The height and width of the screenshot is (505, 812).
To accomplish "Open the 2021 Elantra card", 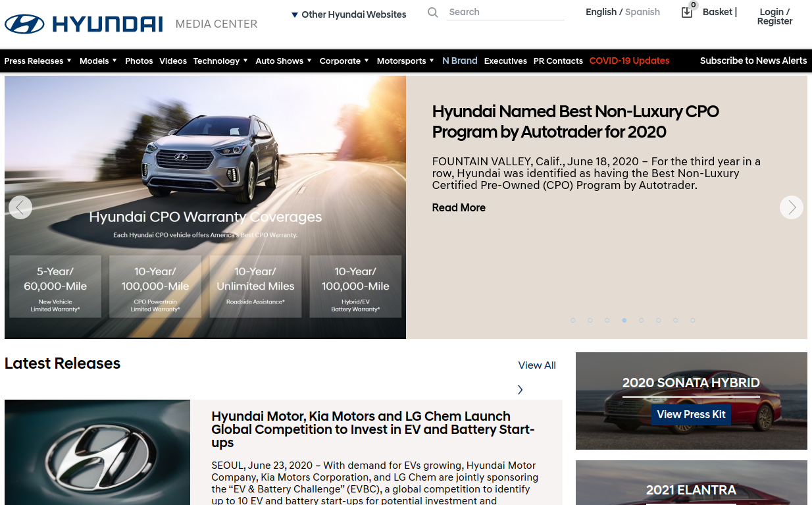I will 692,483.
